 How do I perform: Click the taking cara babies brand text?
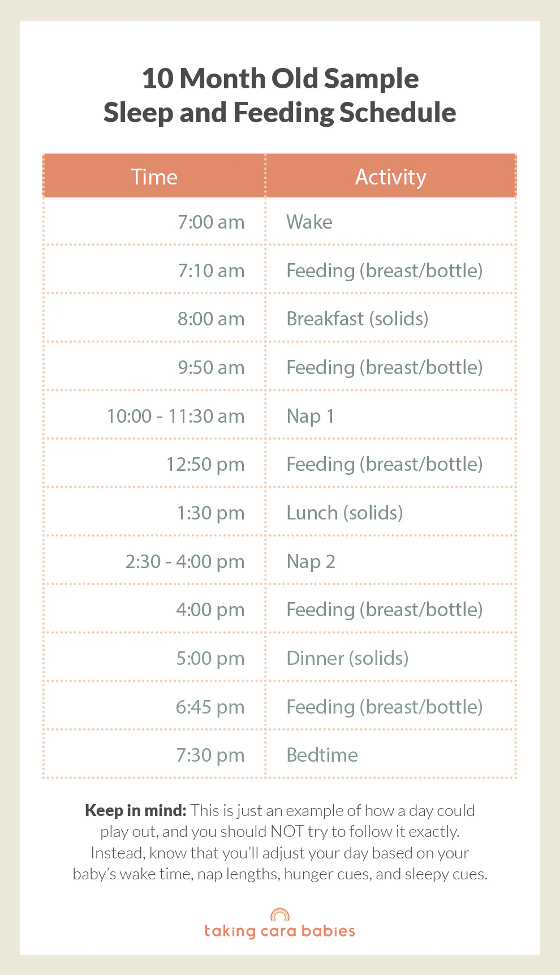point(280,931)
